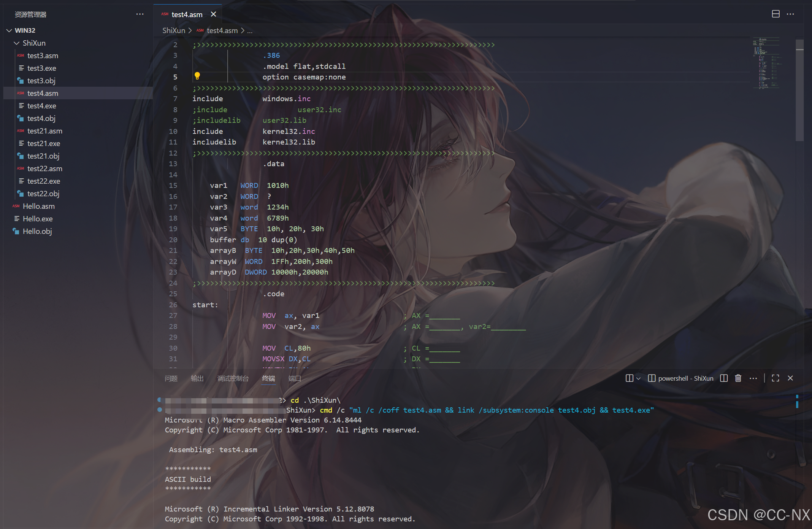This screenshot has width=812, height=529.
Task: Click 'ASCII build' terminal text
Action: (x=188, y=480)
